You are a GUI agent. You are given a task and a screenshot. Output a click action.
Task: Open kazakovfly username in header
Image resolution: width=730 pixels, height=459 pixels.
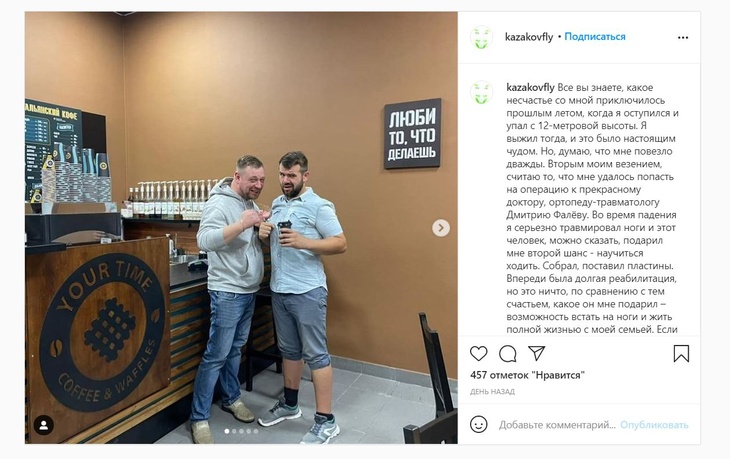point(529,37)
